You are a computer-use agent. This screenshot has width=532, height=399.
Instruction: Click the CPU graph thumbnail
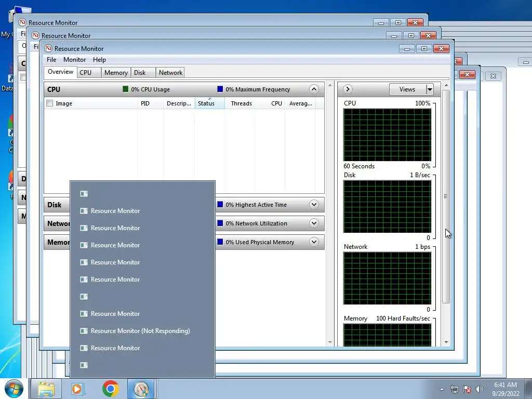[387, 135]
